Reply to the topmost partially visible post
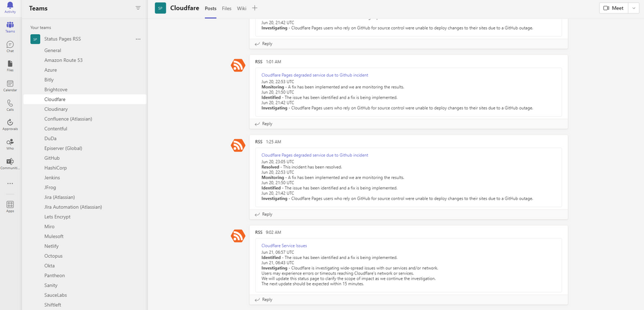 263,44
